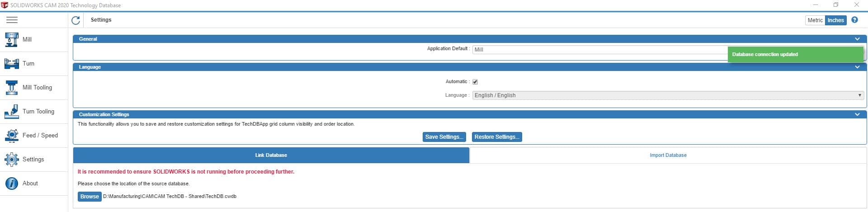Open the Language dropdown list
The height and width of the screenshot is (212, 868).
(668, 95)
